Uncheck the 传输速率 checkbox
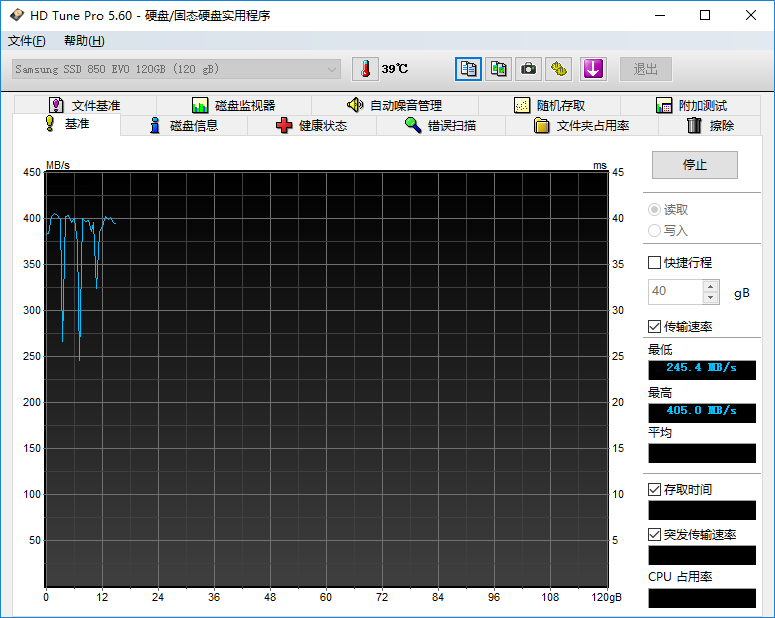Image resolution: width=775 pixels, height=618 pixels. coord(655,327)
